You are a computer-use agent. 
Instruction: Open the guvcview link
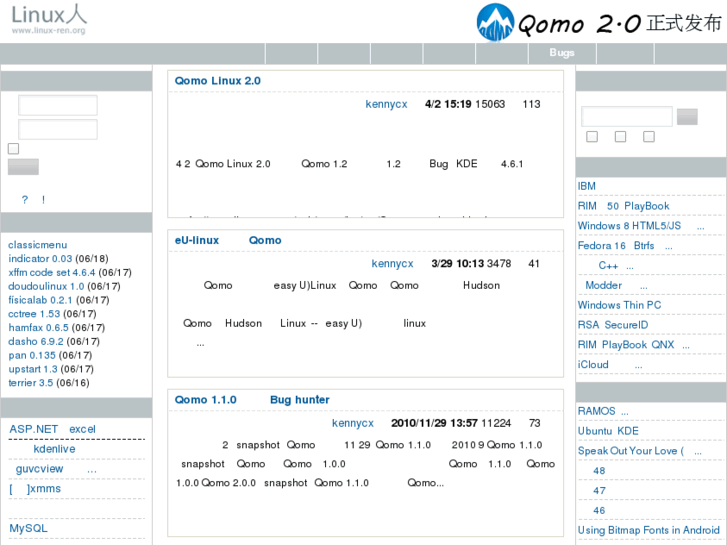click(56, 469)
